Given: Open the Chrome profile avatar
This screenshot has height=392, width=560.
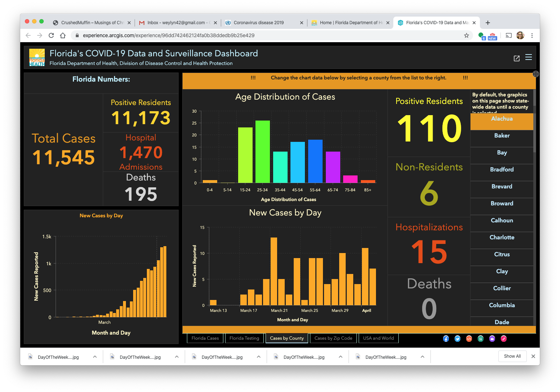Looking at the screenshot, I should pos(520,35).
